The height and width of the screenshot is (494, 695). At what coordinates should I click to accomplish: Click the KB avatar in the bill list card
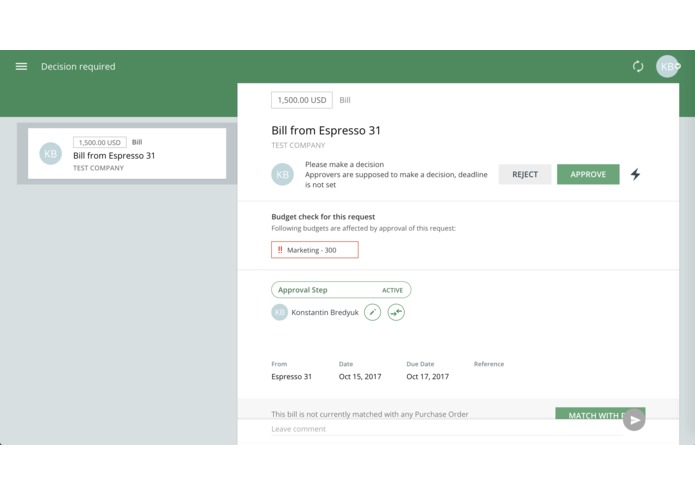51,154
